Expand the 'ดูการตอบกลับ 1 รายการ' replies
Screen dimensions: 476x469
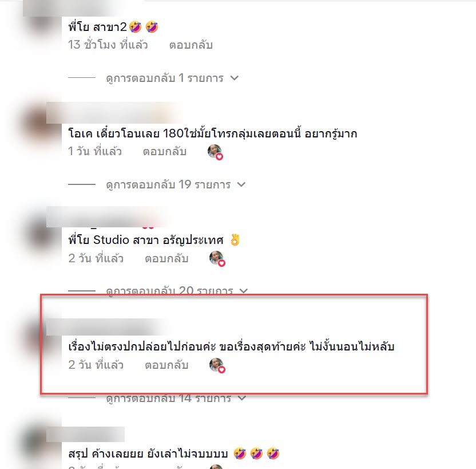point(172,78)
